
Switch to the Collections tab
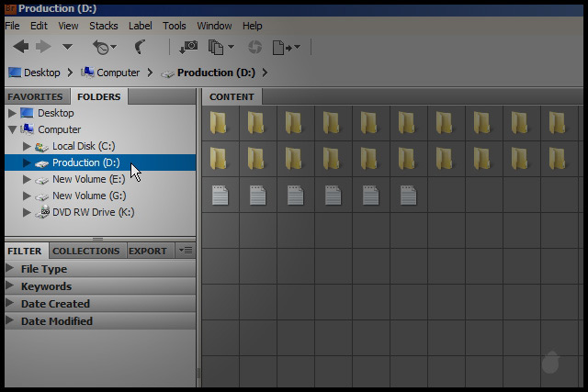[85, 251]
